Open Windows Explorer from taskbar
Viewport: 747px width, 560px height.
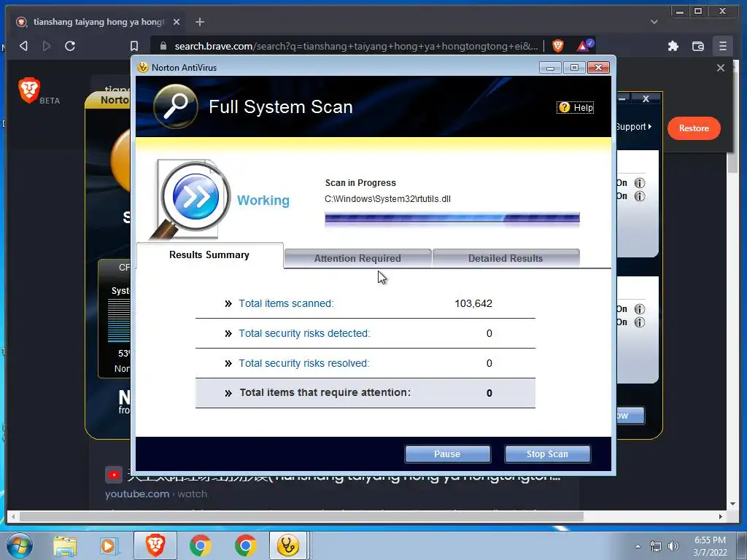65,545
